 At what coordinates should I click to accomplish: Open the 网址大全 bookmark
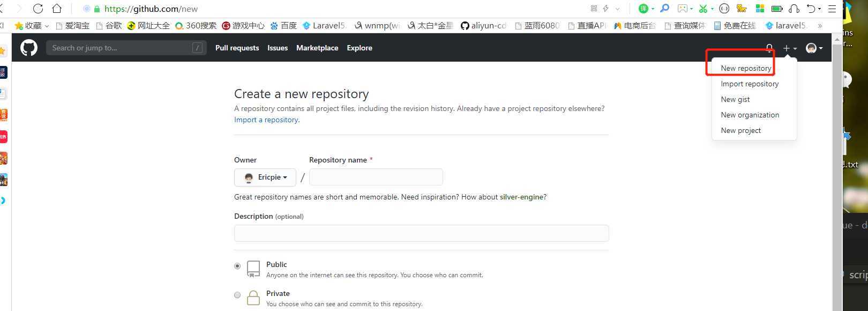coord(148,26)
